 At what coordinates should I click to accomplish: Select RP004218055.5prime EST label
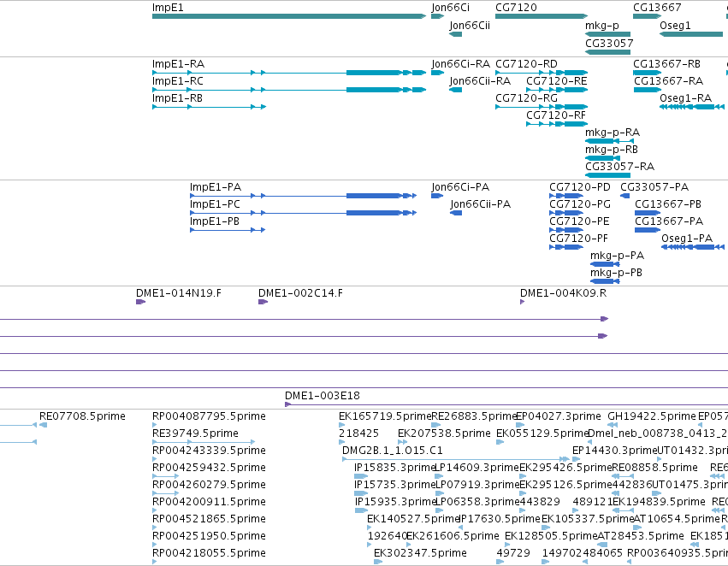point(209,553)
